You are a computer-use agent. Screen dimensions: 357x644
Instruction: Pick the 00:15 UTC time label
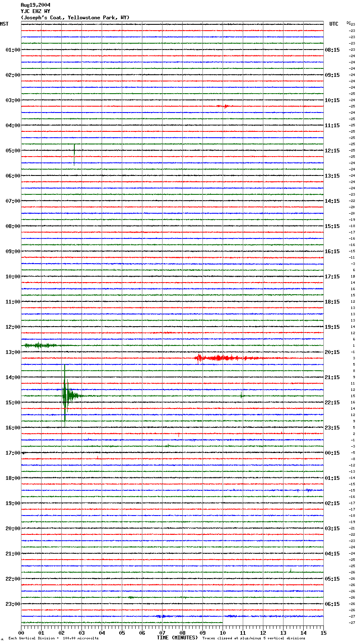pos(332,453)
